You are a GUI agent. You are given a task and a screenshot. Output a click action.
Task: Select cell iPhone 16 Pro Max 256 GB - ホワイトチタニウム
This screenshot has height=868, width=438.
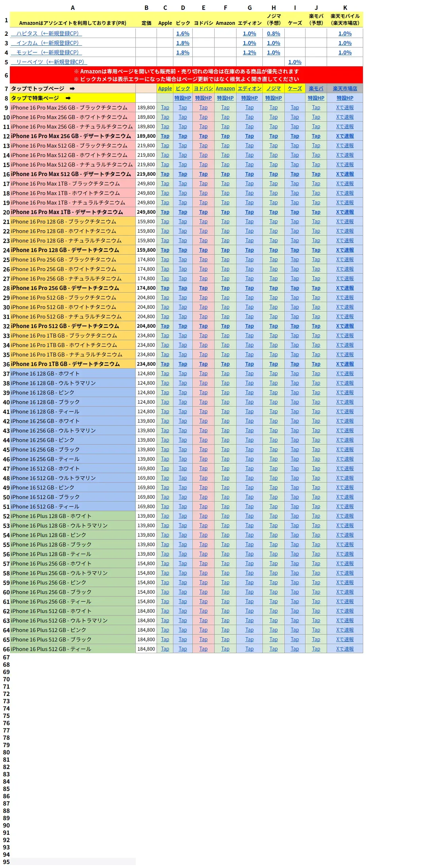(x=73, y=117)
